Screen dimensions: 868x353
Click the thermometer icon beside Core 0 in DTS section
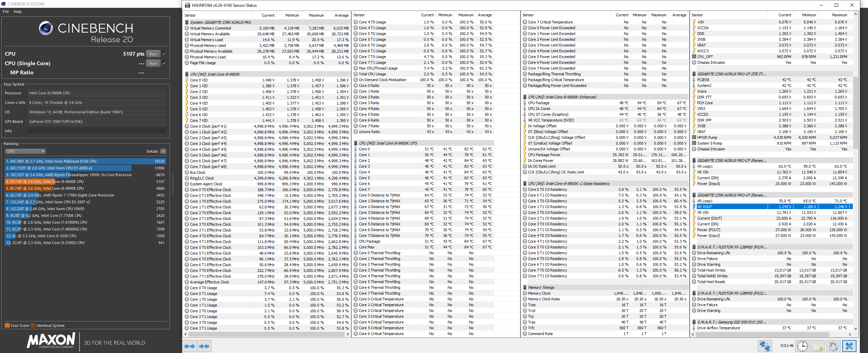(x=355, y=149)
